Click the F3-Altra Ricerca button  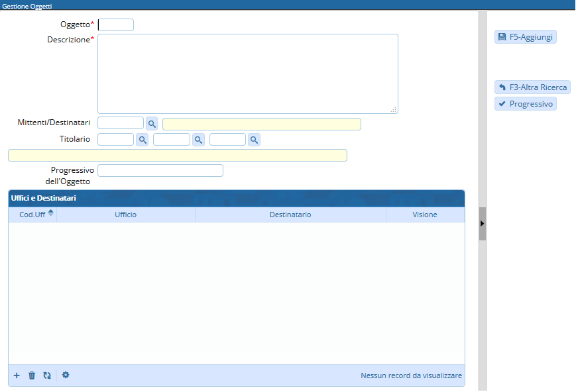pyautogui.click(x=532, y=87)
